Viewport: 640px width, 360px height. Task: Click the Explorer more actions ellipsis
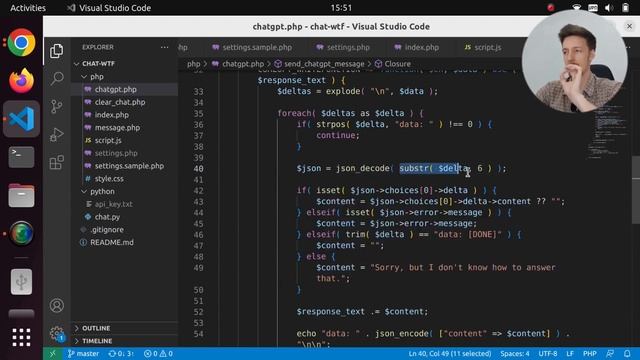pyautogui.click(x=164, y=47)
